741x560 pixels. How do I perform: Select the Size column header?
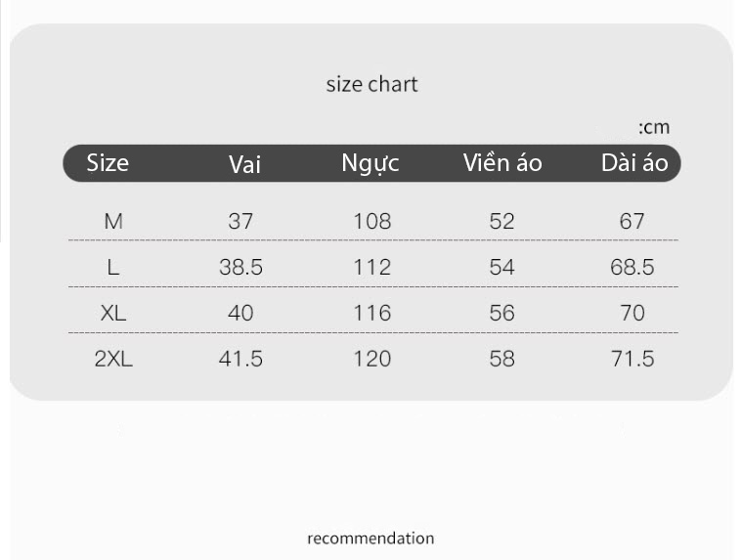(108, 163)
